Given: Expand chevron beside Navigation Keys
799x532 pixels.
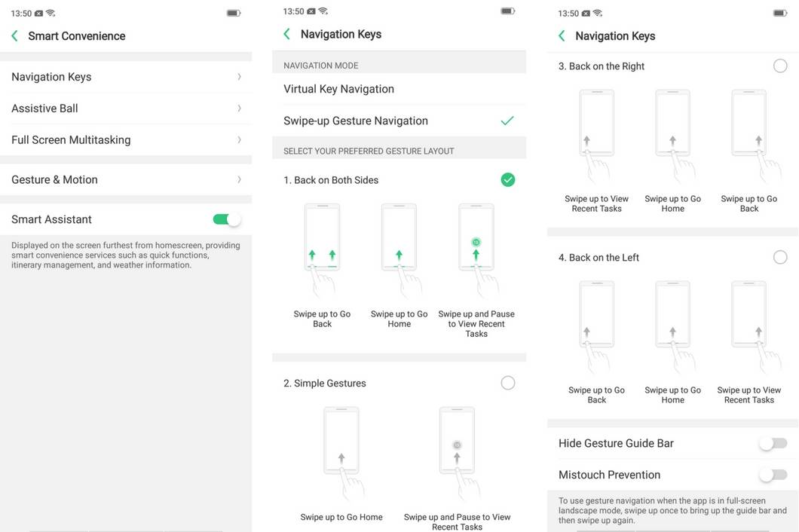Looking at the screenshot, I should pyautogui.click(x=239, y=77).
